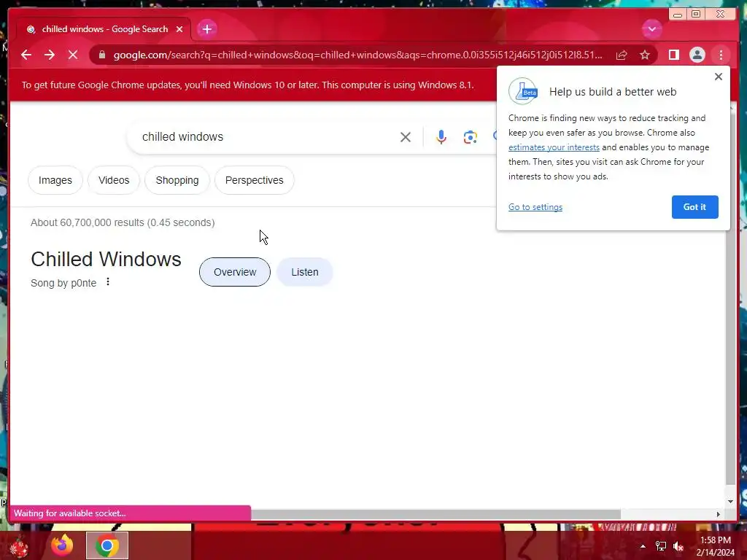Open the Chrome profile avatar
Viewport: 747px width, 560px height.
coord(697,55)
